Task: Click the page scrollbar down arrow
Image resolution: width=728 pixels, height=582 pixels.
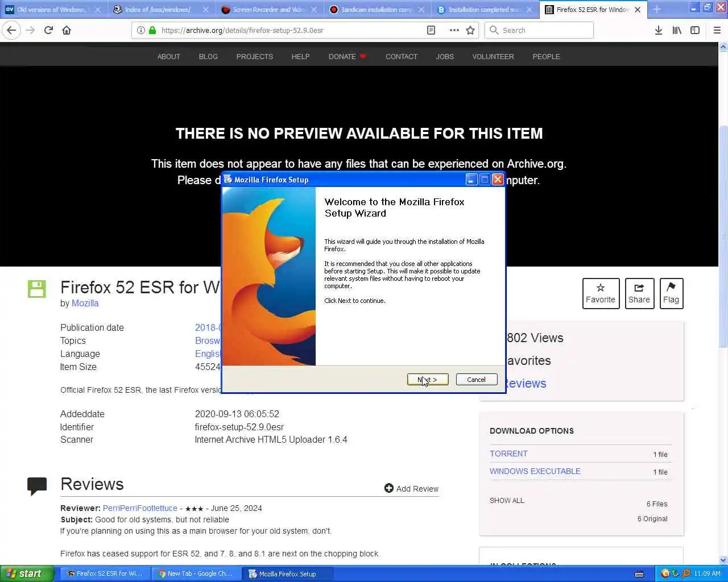Action: pos(723,560)
